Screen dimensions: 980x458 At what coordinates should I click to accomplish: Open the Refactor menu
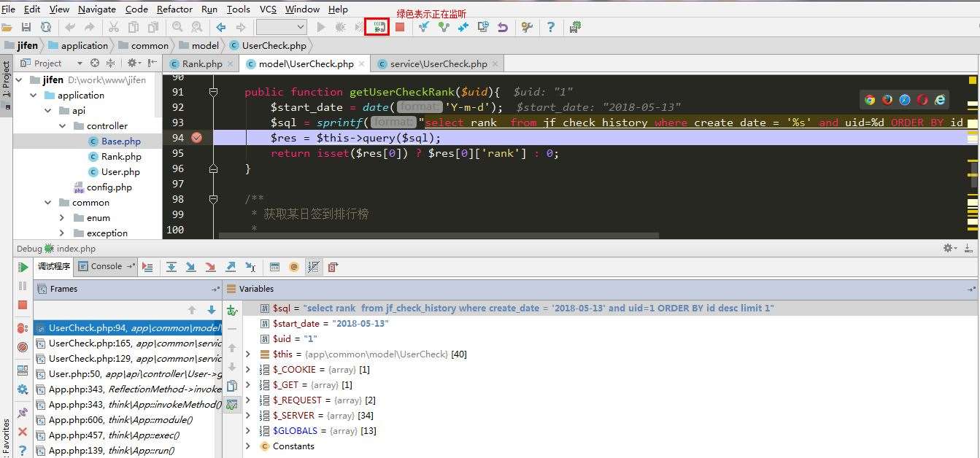[x=174, y=9]
